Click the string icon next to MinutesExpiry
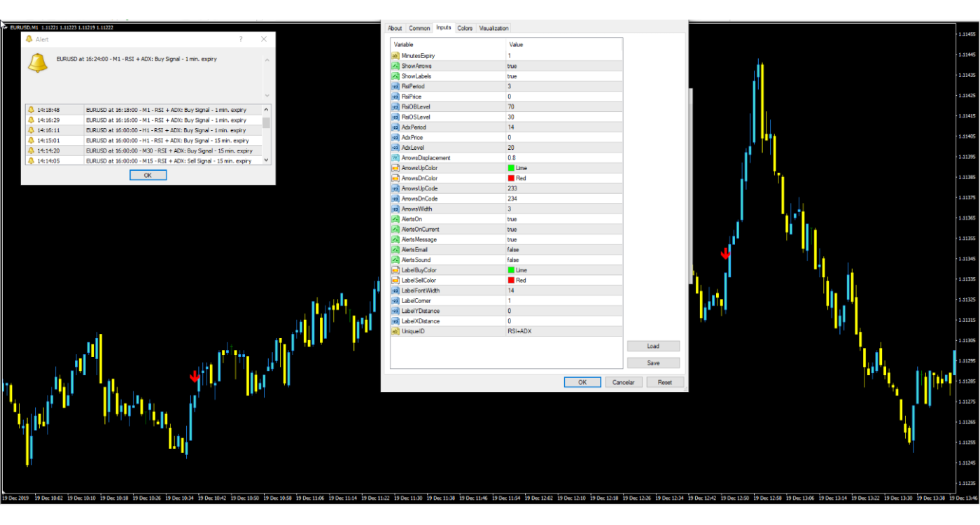The height and width of the screenshot is (525, 980). click(395, 55)
